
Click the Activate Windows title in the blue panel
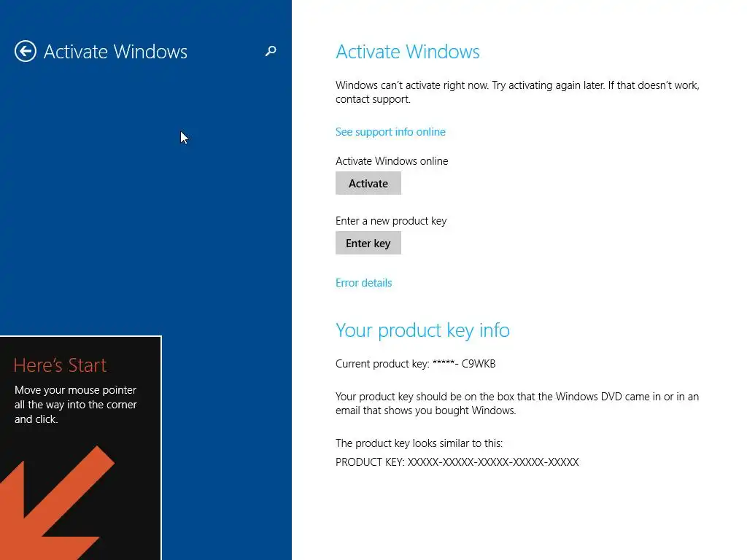click(x=115, y=52)
